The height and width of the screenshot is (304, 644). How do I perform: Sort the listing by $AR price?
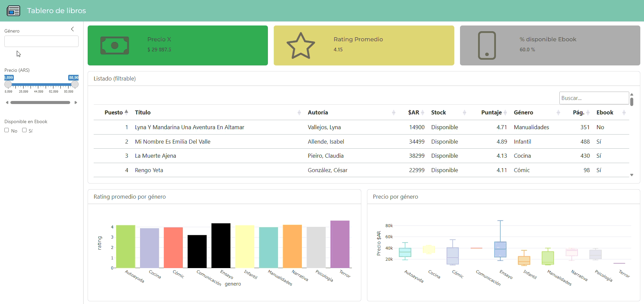422,113
